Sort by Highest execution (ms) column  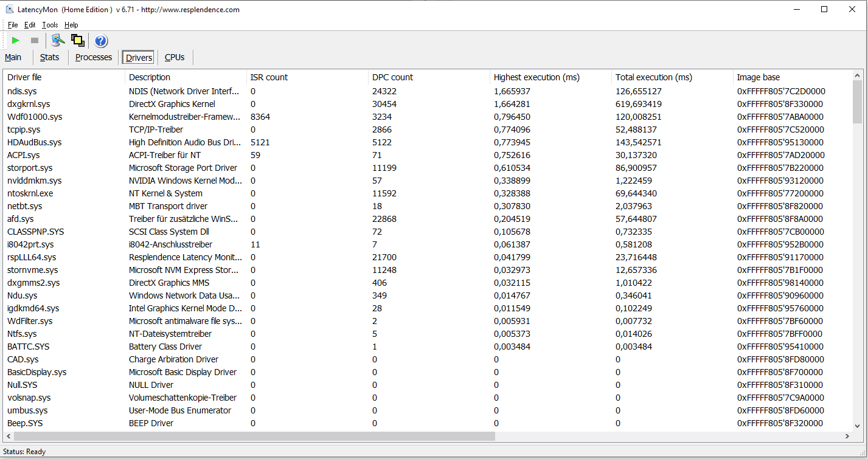(536, 77)
